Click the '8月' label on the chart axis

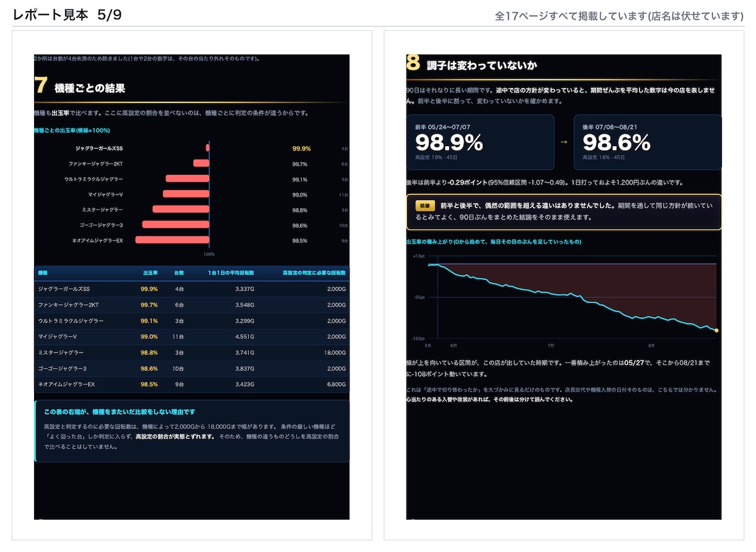(x=651, y=345)
